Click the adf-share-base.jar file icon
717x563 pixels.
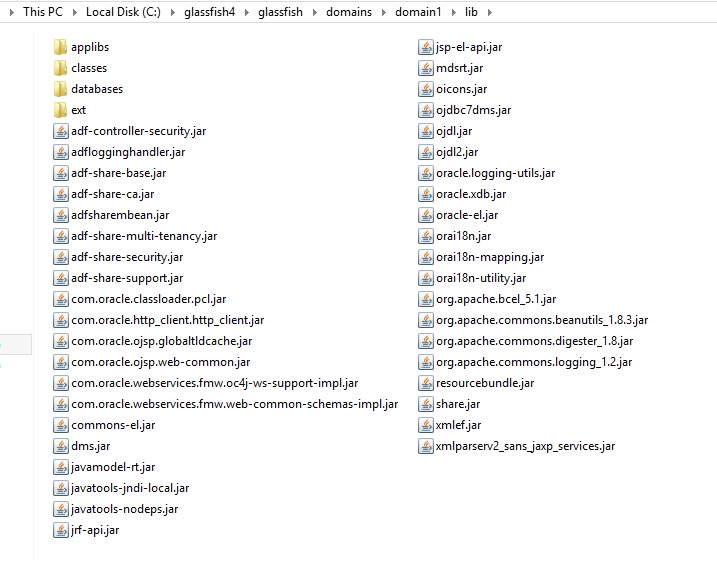(x=61, y=173)
